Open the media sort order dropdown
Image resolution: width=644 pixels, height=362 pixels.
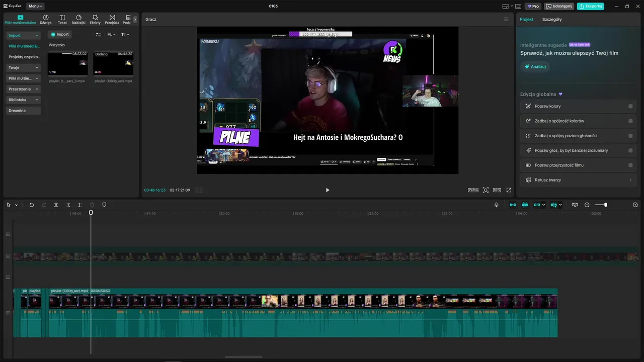[112, 35]
